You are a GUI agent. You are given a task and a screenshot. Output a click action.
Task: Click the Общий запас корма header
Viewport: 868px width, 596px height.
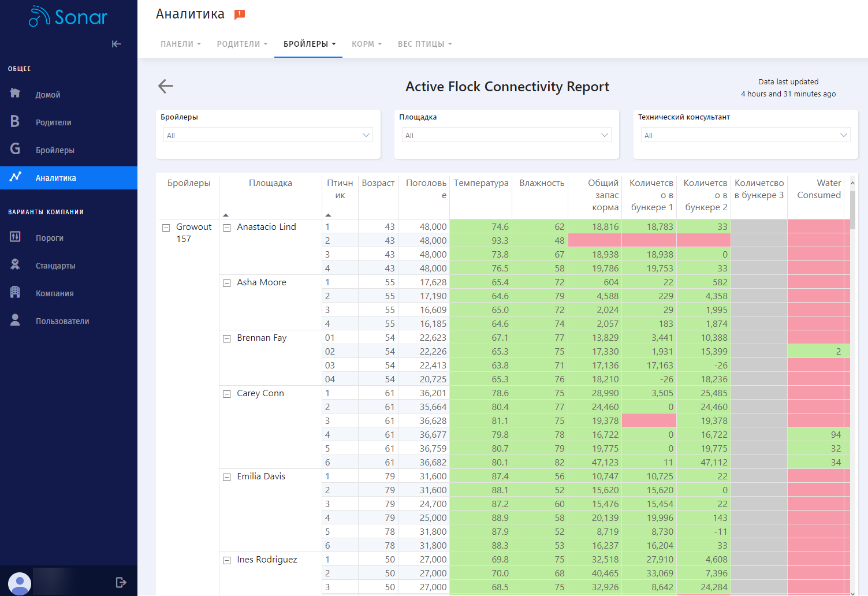(603, 195)
